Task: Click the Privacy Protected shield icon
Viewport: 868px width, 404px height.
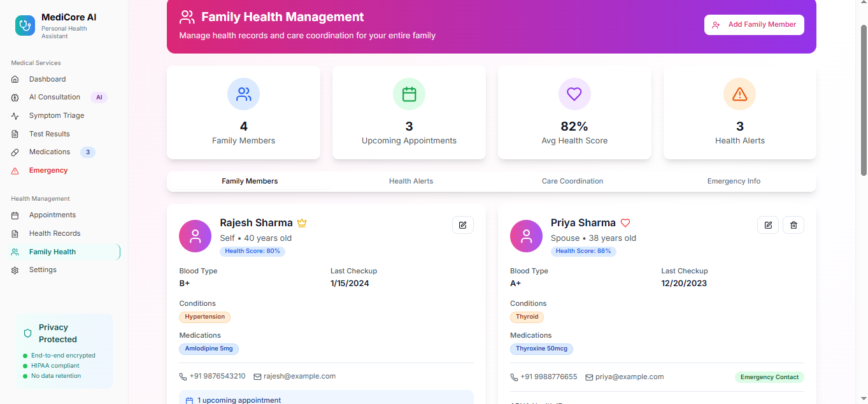Action: tap(27, 333)
